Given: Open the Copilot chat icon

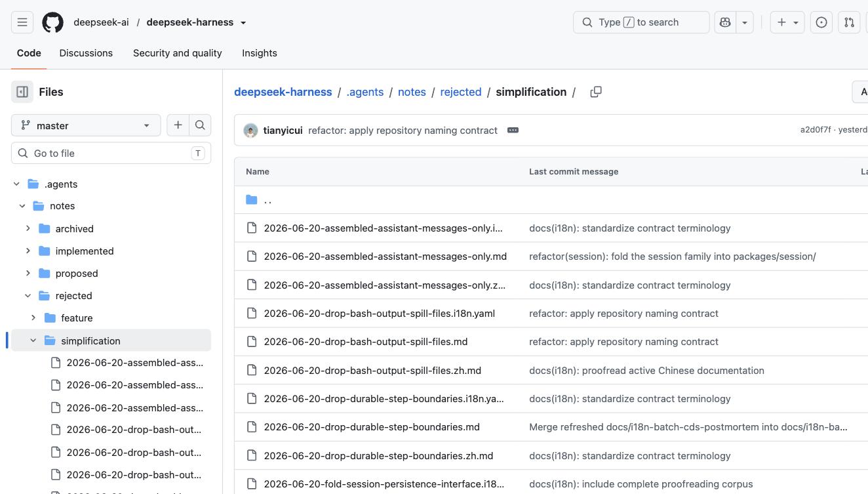Looking at the screenshot, I should (x=725, y=22).
